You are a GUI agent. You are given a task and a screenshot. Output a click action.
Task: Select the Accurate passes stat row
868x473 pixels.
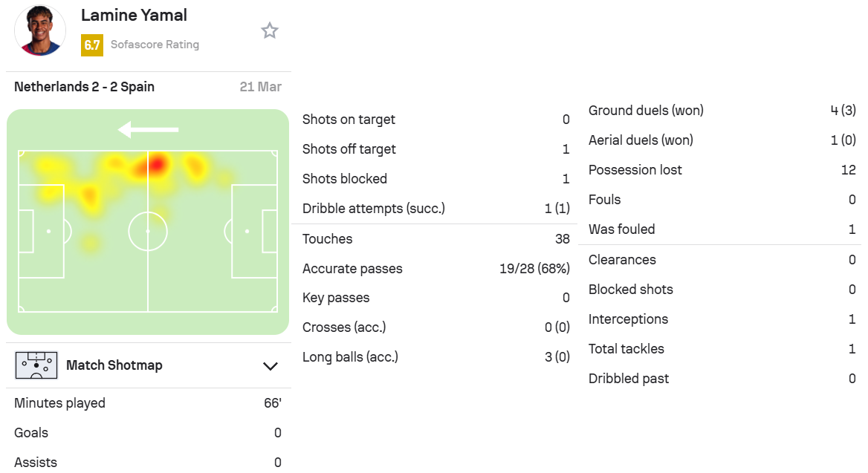pyautogui.click(x=435, y=268)
